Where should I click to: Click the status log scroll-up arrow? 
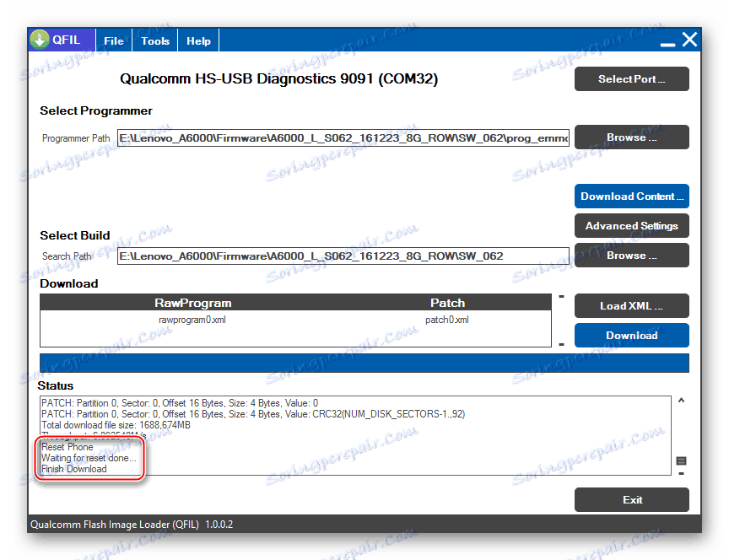pos(681,400)
